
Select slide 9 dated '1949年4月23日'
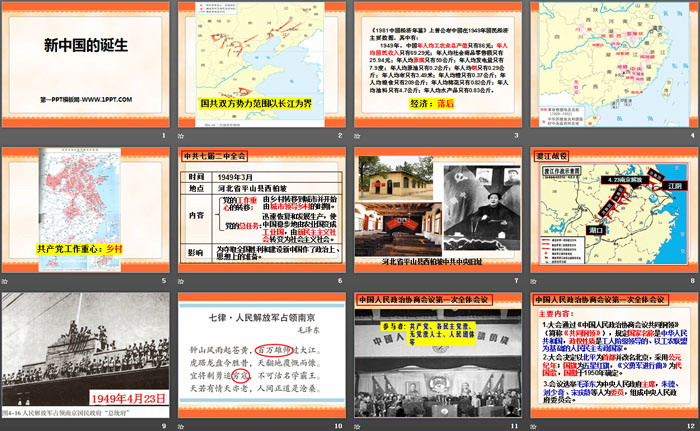[x=86, y=355]
